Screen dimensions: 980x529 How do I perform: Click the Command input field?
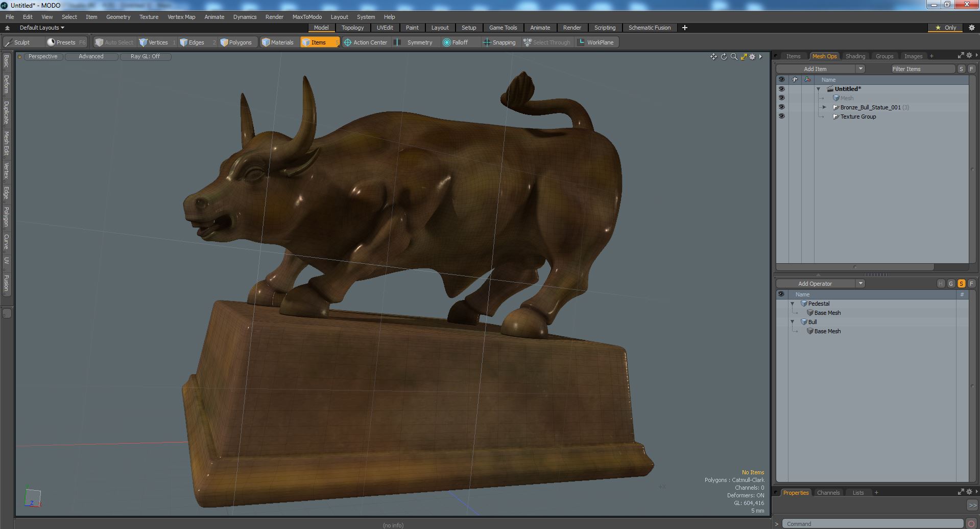click(x=872, y=524)
